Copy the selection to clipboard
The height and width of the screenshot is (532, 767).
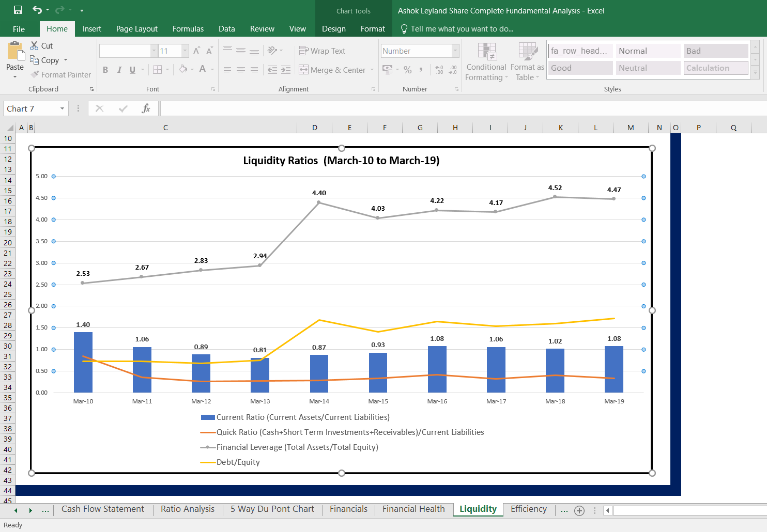pos(35,60)
